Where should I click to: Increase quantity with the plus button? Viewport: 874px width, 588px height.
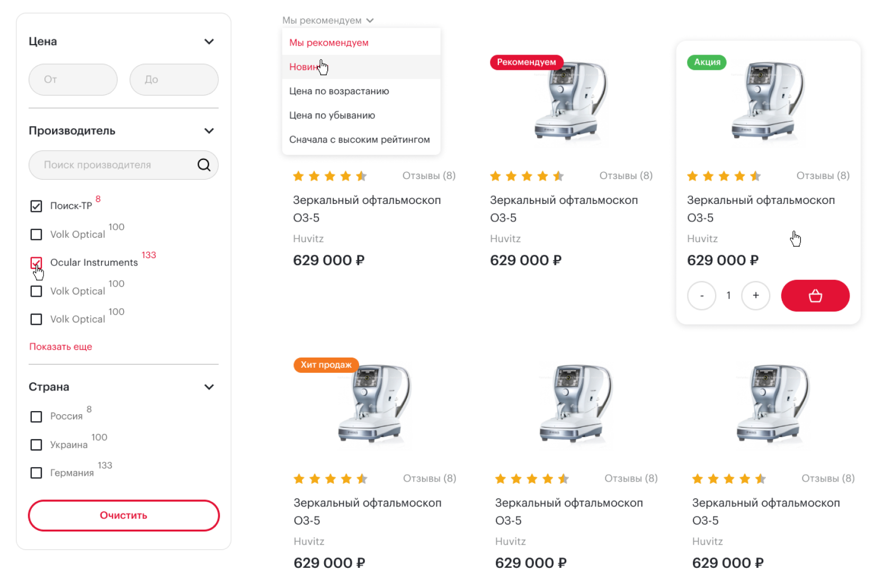point(755,296)
